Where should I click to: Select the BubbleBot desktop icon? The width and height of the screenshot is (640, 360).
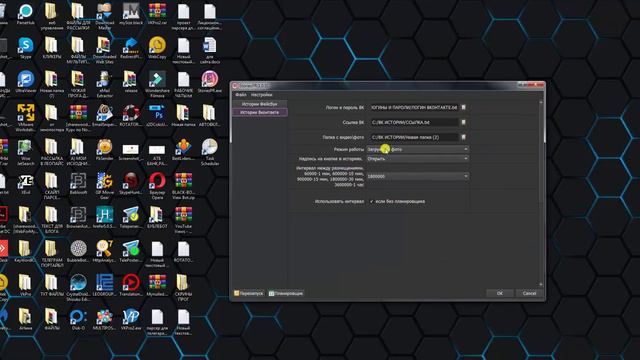tap(78, 251)
